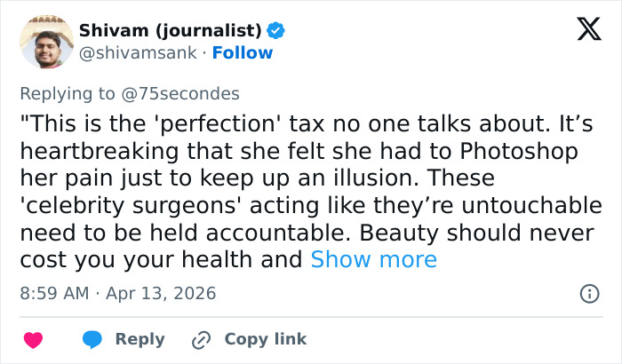Follow the @shivamsank account
The height and width of the screenshot is (364, 622).
point(243,53)
